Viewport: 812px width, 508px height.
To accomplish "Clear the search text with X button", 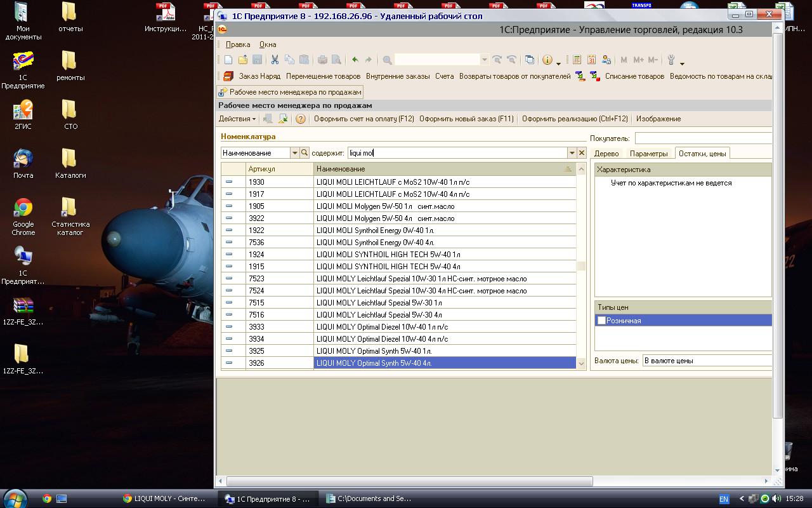I will 582,153.
